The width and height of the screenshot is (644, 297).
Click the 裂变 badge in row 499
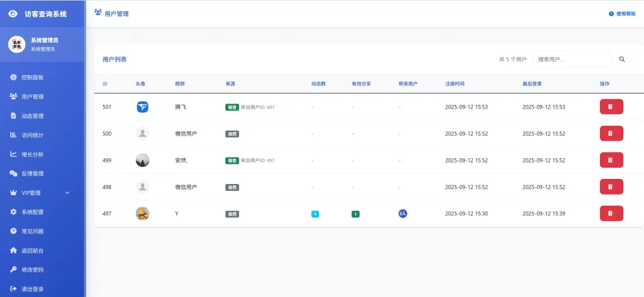(232, 160)
